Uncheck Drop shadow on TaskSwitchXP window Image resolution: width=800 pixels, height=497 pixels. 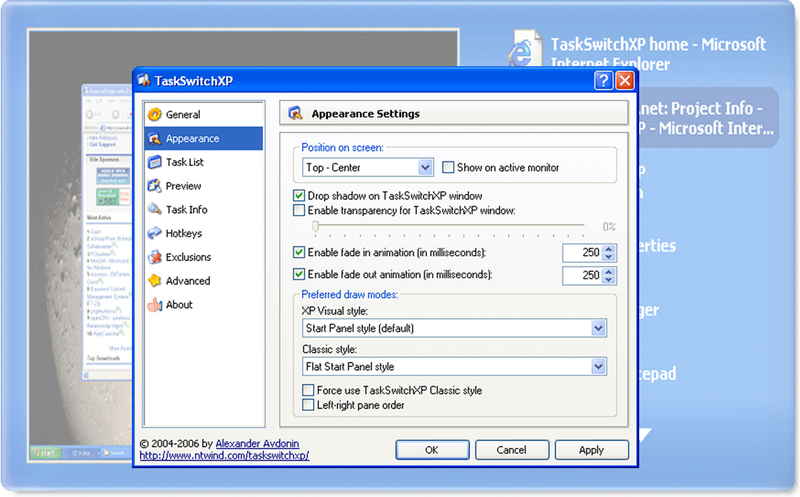click(299, 195)
